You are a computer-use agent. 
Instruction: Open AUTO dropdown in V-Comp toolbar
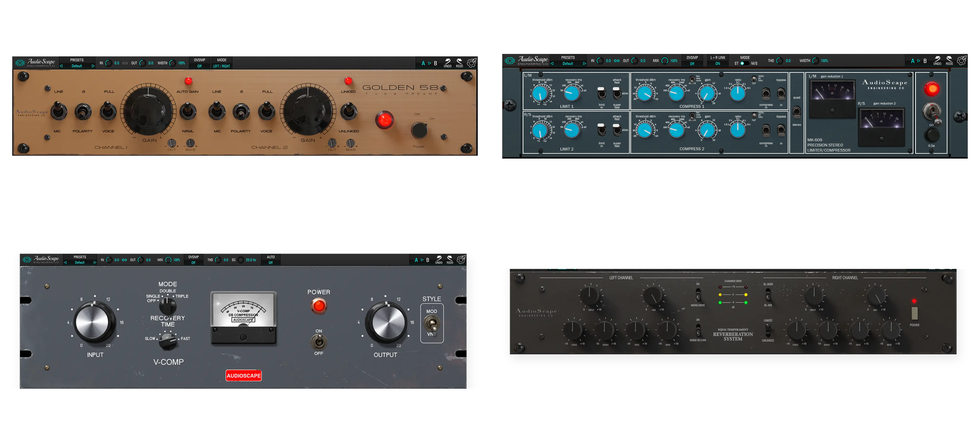(271, 260)
